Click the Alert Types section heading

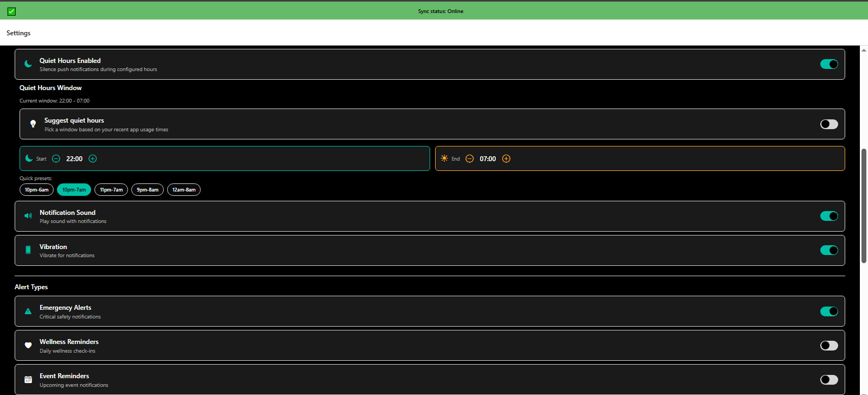click(x=31, y=287)
